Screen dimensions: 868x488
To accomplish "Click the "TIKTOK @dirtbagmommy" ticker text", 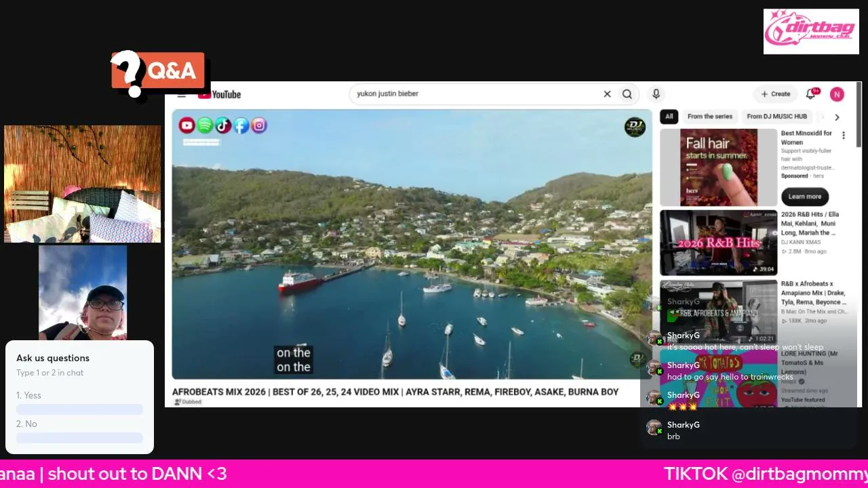I will [x=766, y=474].
